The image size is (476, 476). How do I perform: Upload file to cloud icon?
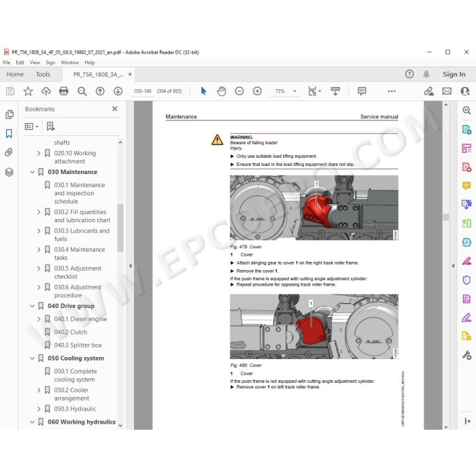point(46,91)
